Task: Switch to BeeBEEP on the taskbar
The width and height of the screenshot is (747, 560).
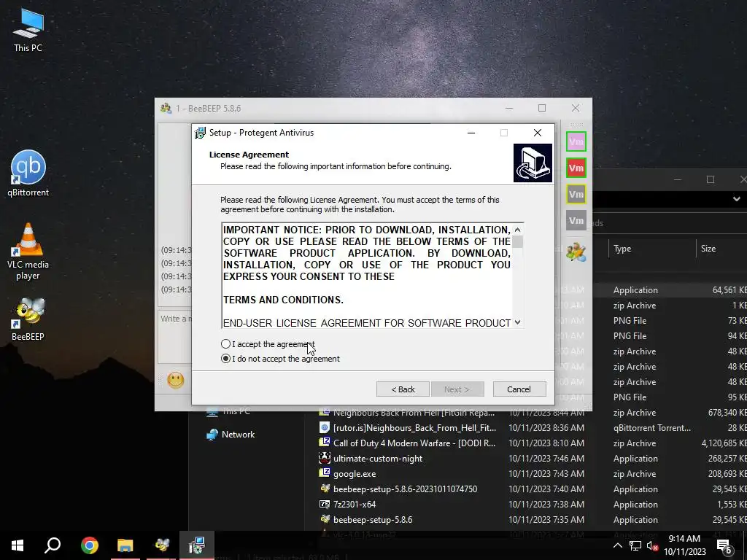Action: tap(161, 545)
